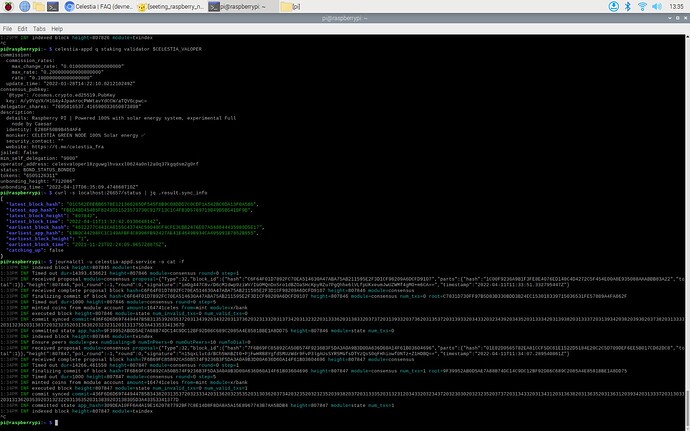Click the clock showing 13:35
Viewport: 690px width, 431px height.
tap(676, 6)
